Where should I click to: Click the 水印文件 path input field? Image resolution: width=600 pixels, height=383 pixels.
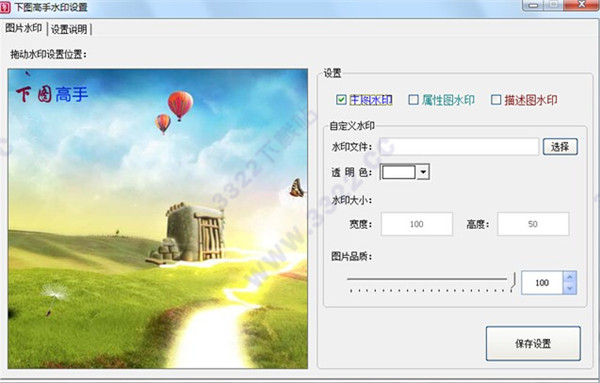[x=459, y=147]
